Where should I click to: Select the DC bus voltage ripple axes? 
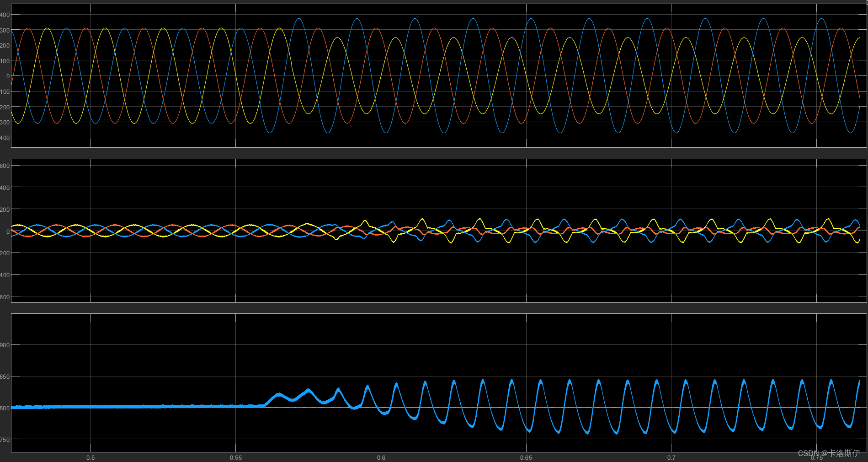coord(439,383)
